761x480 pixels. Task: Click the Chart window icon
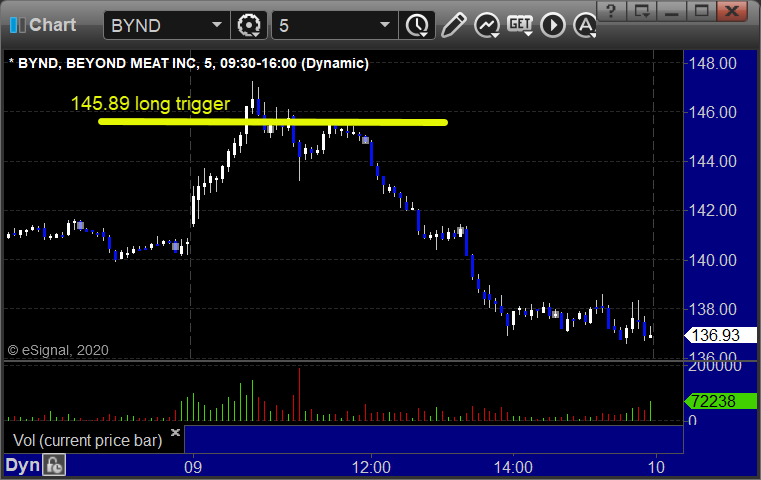[x=17, y=25]
